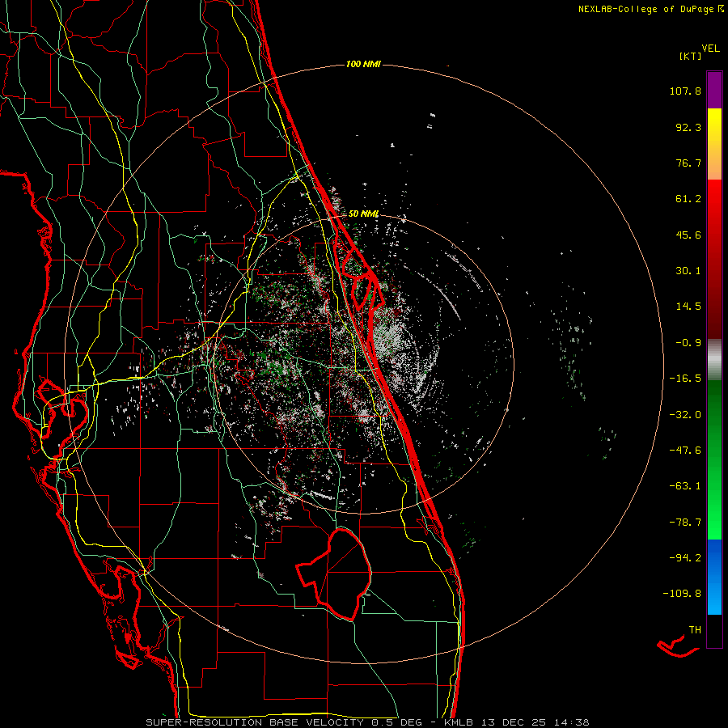Click the 14.5 velocity scale value
Screen dimensions: 728x728
(x=688, y=307)
